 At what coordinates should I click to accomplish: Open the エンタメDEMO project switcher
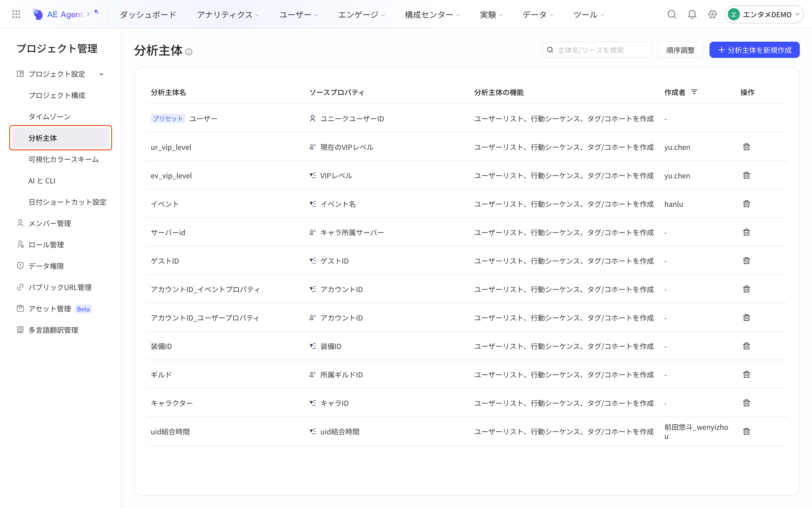pyautogui.click(x=764, y=14)
